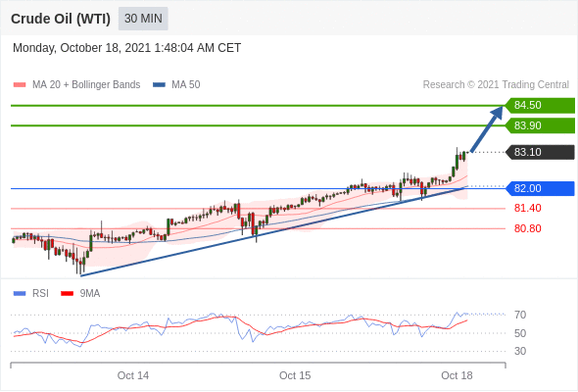
Task: Click the 83.10 current price tag
Action: tap(540, 152)
